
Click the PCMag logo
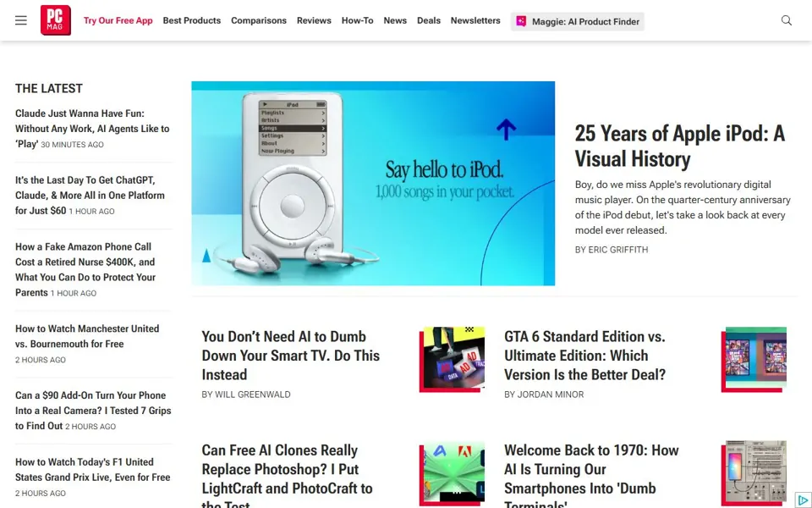tap(56, 20)
